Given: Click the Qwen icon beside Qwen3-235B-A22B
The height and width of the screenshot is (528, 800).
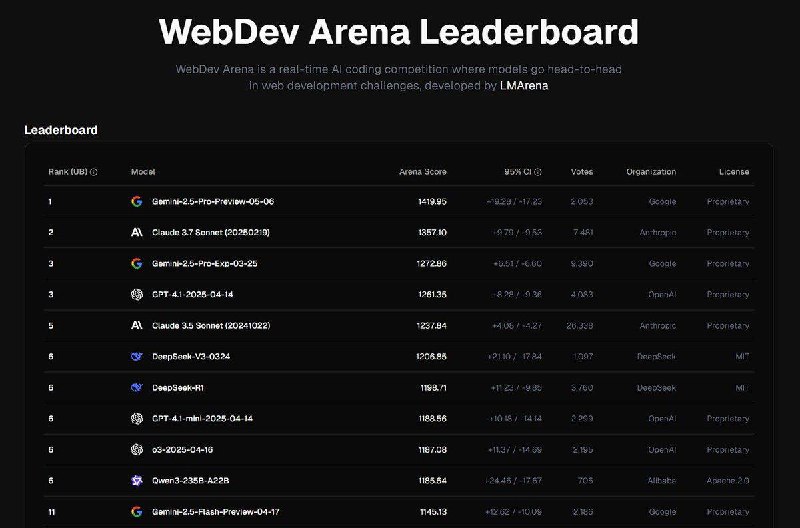Looking at the screenshot, I should pyautogui.click(x=136, y=480).
